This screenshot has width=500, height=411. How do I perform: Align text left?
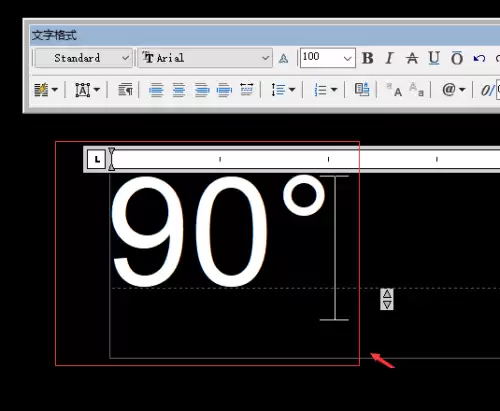pyautogui.click(x=156, y=90)
